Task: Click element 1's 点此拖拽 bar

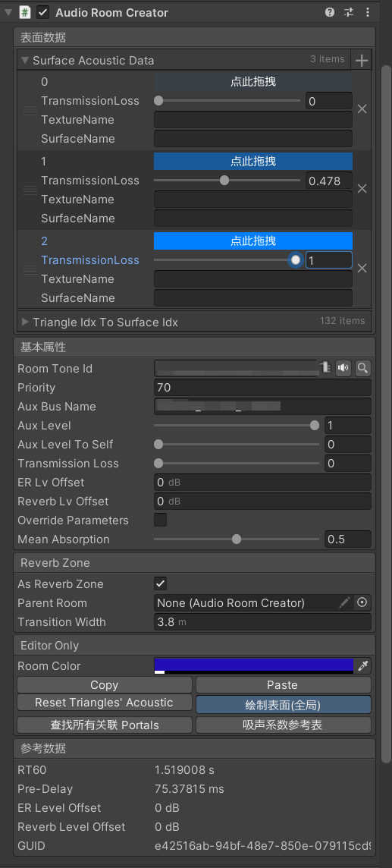Action: tap(253, 161)
